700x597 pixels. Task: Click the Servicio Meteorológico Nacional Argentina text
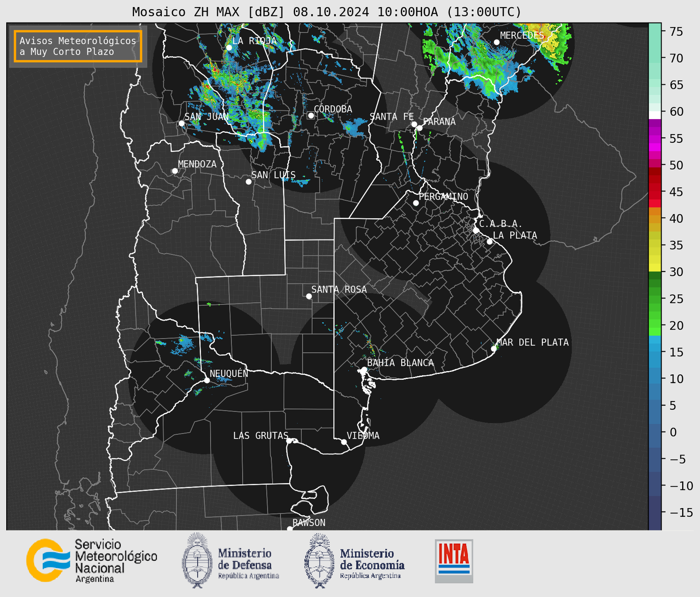(116, 560)
